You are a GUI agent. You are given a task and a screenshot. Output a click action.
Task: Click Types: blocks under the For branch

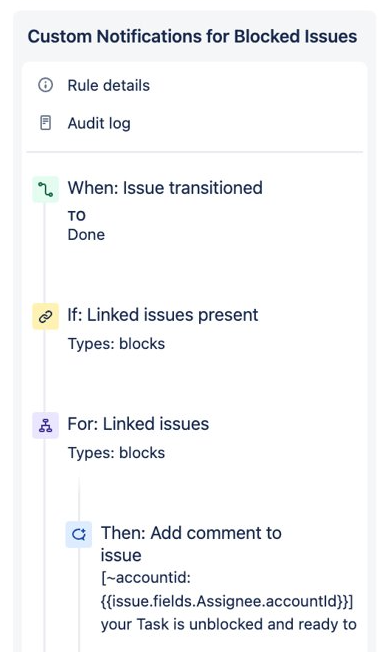(x=116, y=453)
